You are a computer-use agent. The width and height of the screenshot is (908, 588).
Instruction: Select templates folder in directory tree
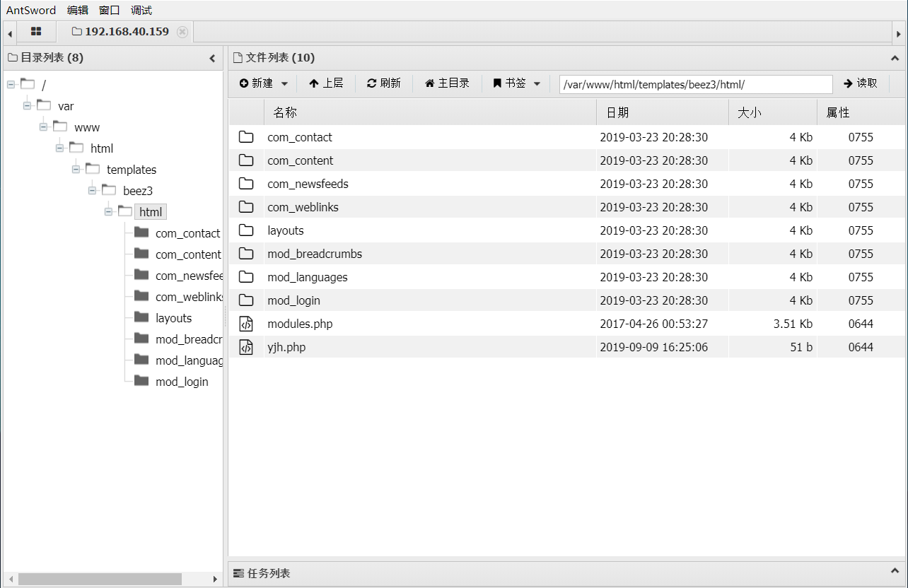click(x=132, y=170)
